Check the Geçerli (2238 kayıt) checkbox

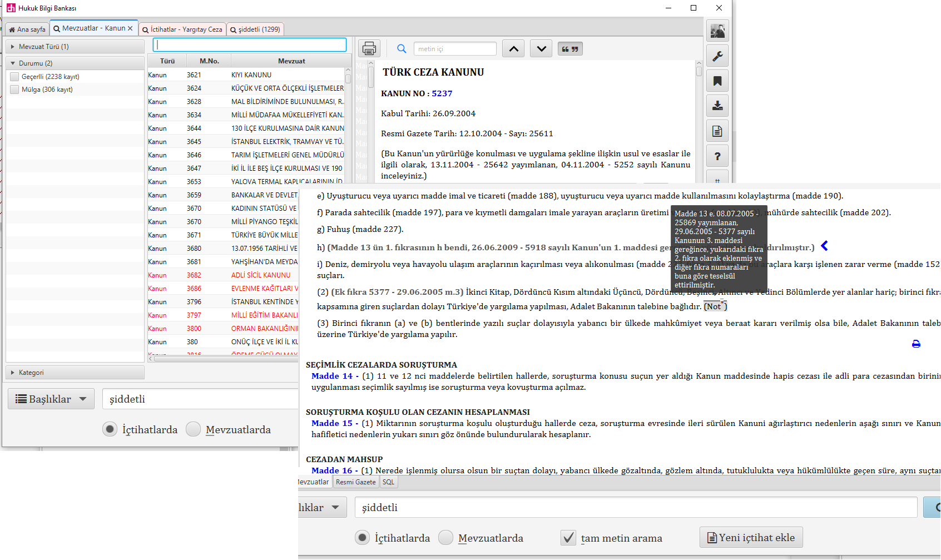coord(14,77)
